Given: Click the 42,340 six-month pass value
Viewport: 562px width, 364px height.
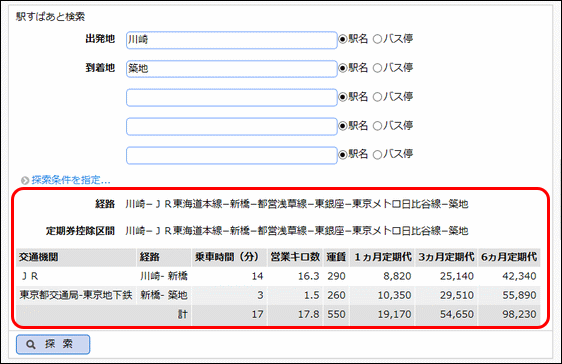Looking at the screenshot, I should (519, 276).
